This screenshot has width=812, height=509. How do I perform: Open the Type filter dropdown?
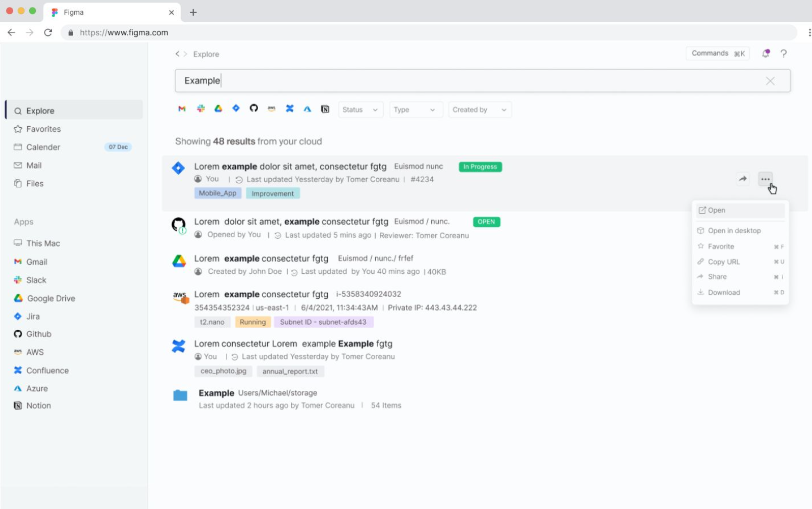[x=415, y=110]
